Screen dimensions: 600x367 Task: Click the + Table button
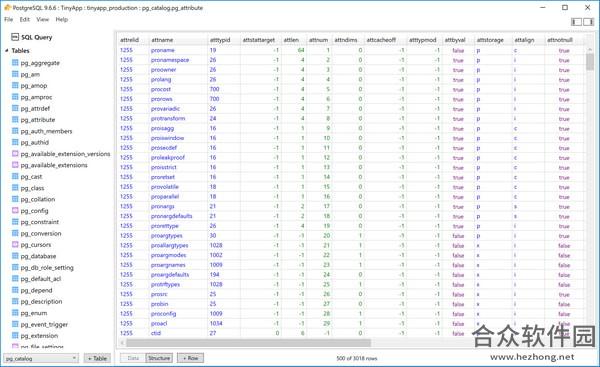pos(97,358)
